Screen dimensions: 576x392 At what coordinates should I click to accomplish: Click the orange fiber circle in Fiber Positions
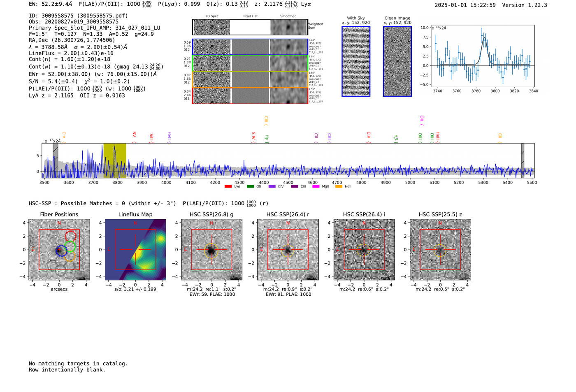coord(70,256)
